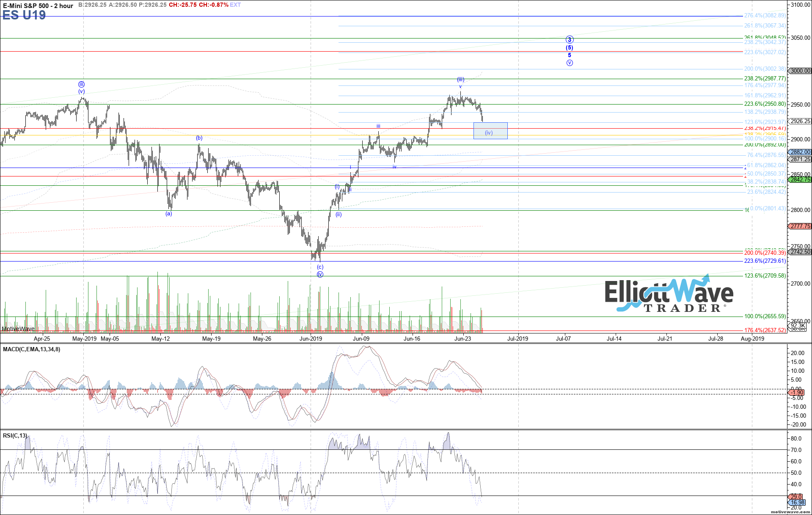The image size is (812, 515).
Task: Select the (b) wave label
Action: [199, 138]
